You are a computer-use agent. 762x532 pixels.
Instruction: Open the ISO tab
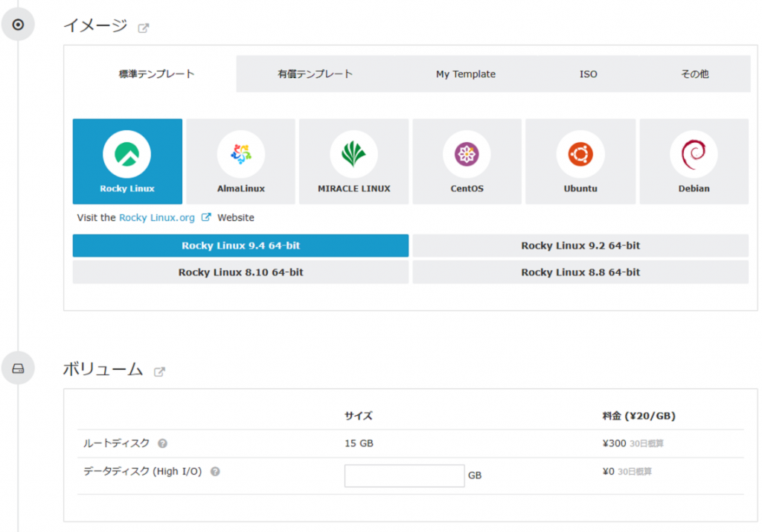point(588,74)
